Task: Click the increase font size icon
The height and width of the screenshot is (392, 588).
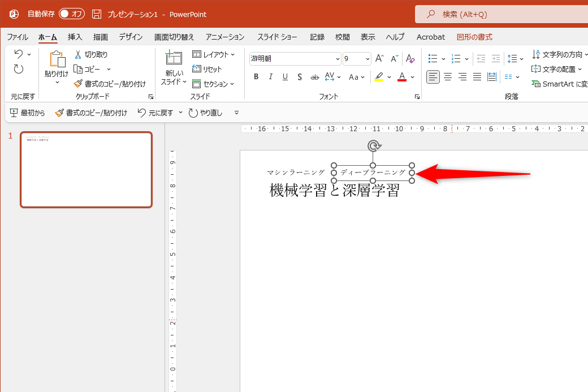Action: pyautogui.click(x=379, y=58)
